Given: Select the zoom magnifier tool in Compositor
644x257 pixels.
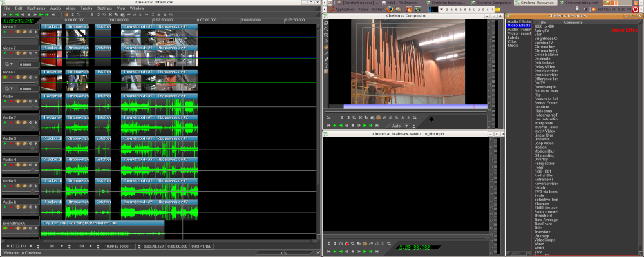Looking at the screenshot, I should [x=326, y=29].
